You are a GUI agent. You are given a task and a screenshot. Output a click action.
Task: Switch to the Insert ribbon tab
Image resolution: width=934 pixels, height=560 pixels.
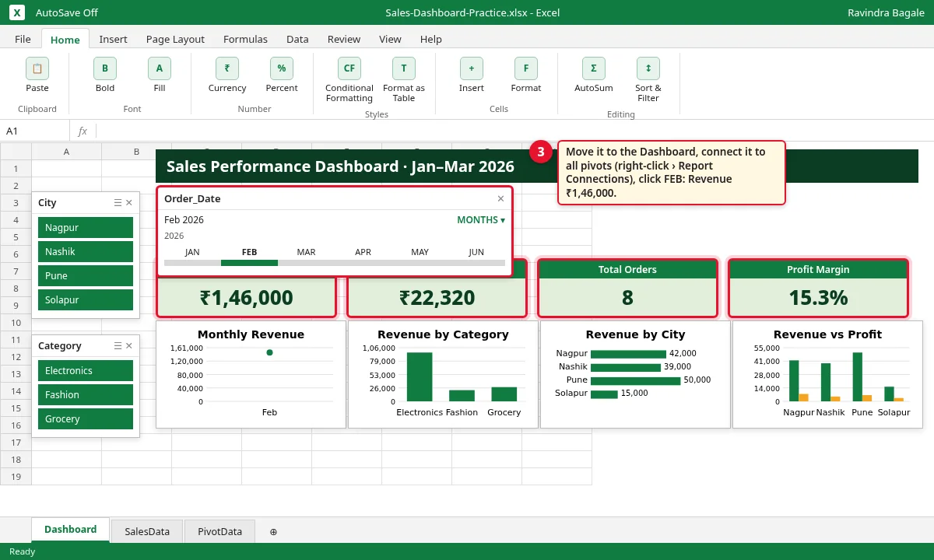[113, 39]
